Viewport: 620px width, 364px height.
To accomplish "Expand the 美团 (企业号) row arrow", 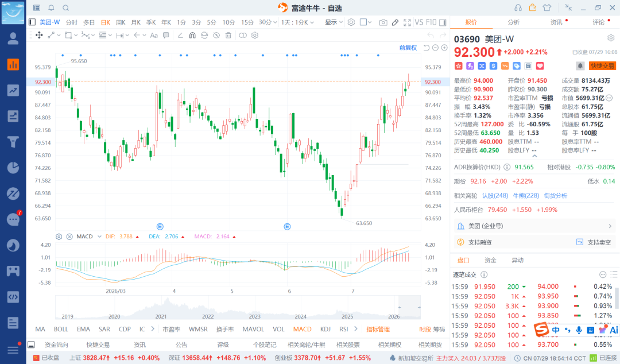I will pyautogui.click(x=610, y=226).
